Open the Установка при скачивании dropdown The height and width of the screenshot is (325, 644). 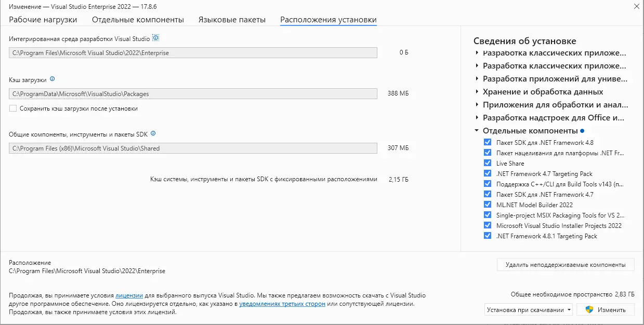tap(528, 309)
